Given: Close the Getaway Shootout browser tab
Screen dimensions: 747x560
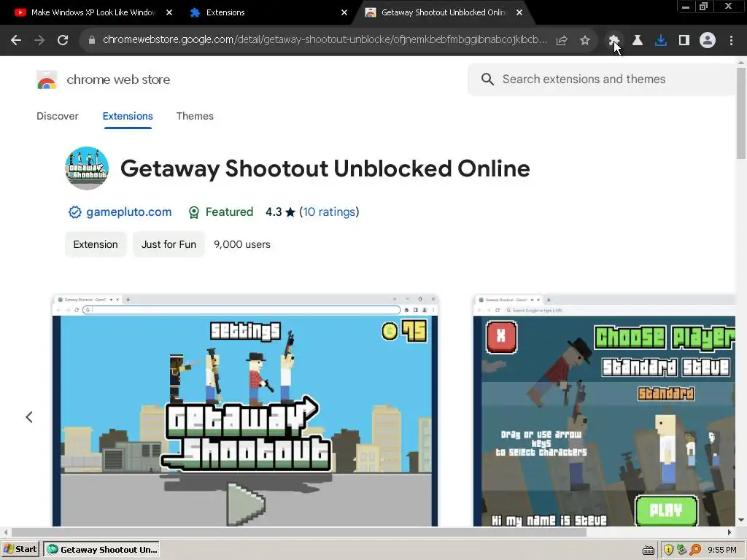Looking at the screenshot, I should point(519,12).
